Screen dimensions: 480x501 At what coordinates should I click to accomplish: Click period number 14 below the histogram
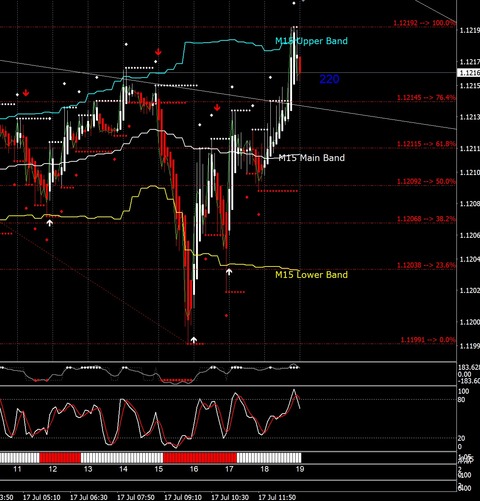pos(123,469)
